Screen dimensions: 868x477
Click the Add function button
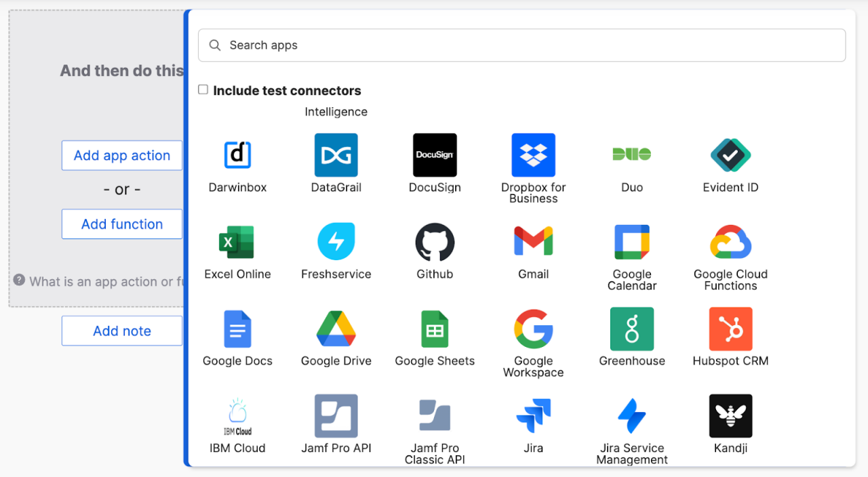[122, 224]
